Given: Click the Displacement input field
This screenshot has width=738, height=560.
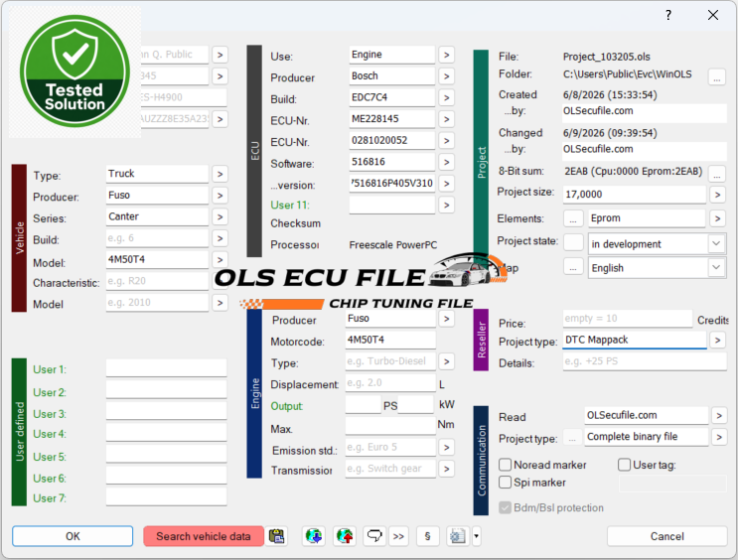Looking at the screenshot, I should 390,383.
